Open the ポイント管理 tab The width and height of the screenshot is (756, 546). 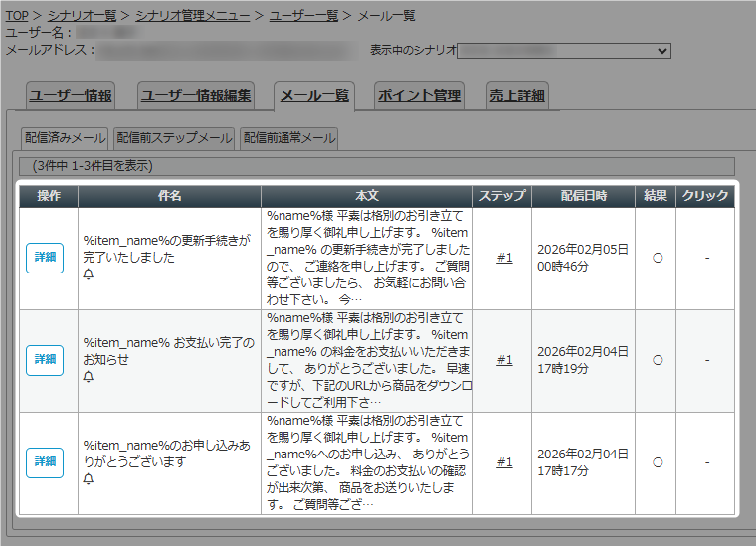pyautogui.click(x=419, y=95)
